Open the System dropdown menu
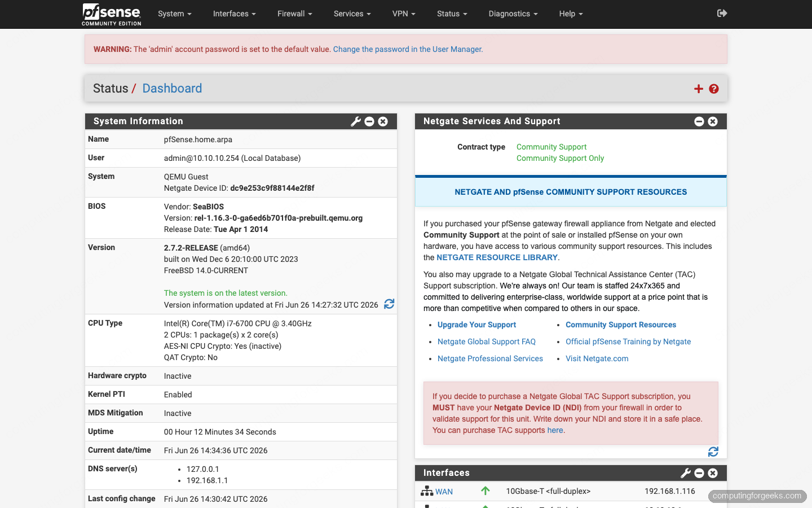 click(175, 14)
